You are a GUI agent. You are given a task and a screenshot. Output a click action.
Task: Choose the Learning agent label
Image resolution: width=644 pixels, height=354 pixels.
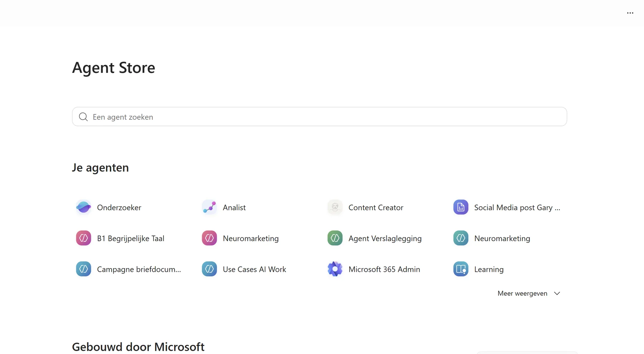pyautogui.click(x=489, y=269)
